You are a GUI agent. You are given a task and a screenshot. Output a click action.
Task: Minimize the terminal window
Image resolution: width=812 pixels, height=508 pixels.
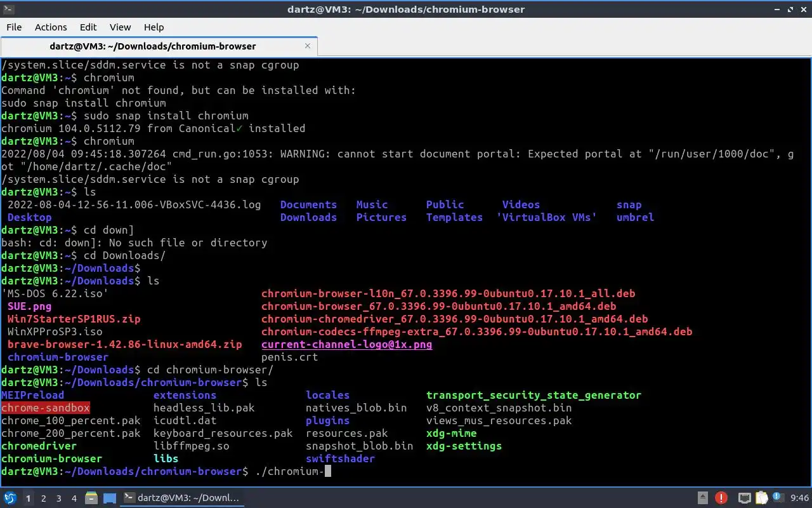(776, 9)
